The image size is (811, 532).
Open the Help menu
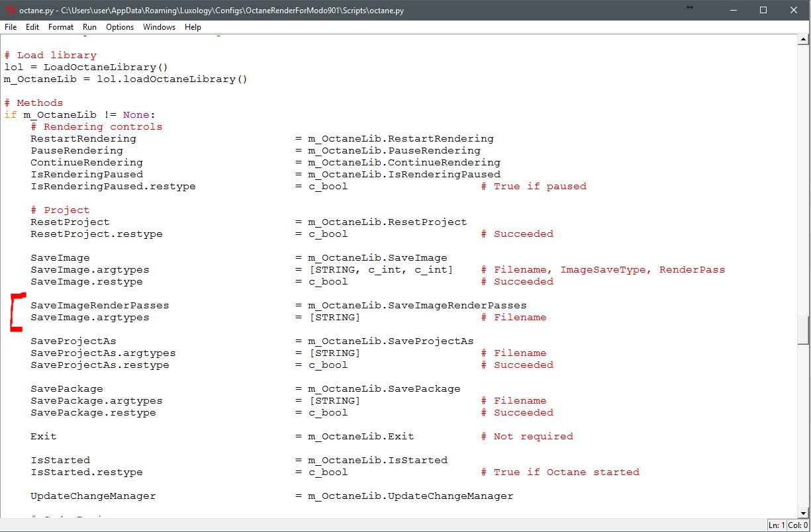point(193,27)
